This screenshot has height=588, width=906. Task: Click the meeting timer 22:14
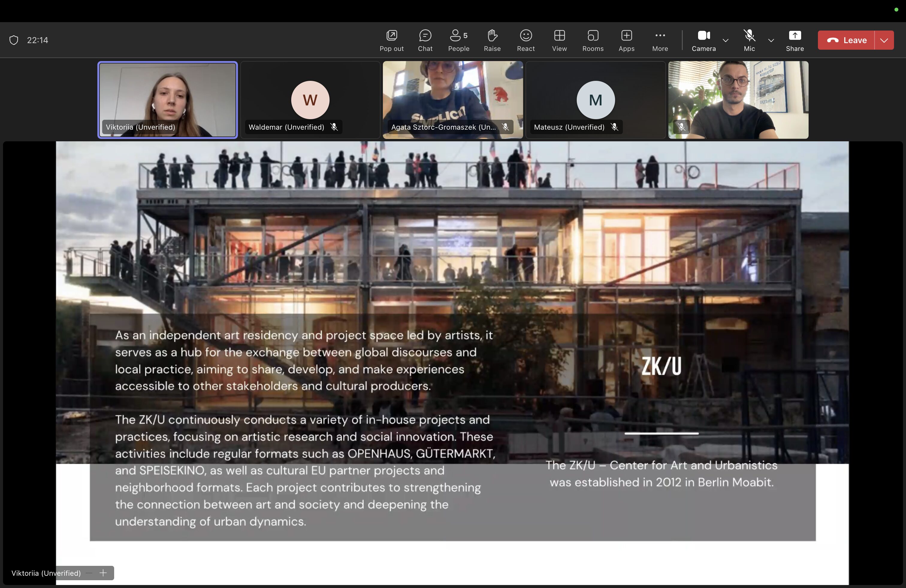[38, 40]
